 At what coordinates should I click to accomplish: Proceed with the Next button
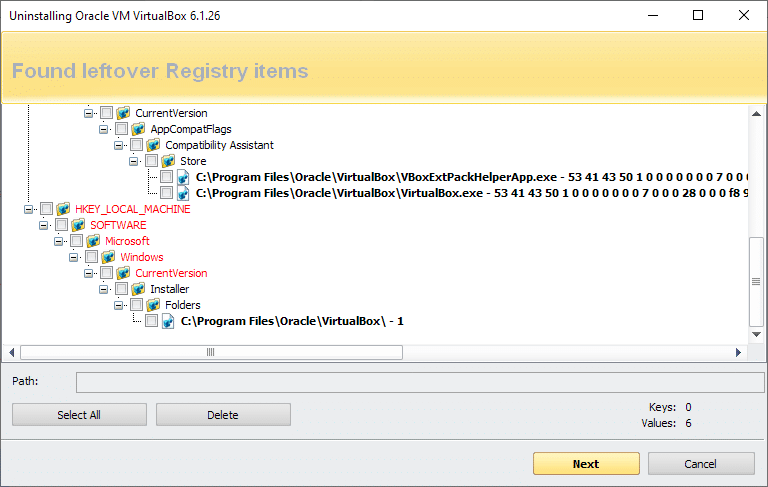coord(586,463)
